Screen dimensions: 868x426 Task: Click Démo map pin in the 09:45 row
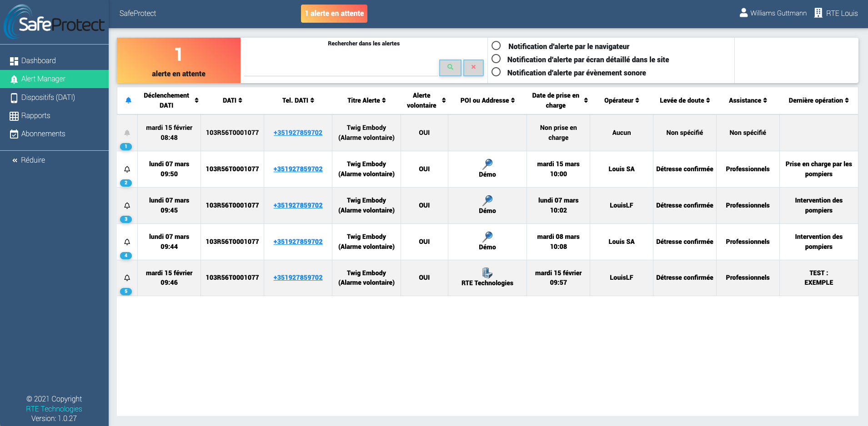tap(487, 200)
